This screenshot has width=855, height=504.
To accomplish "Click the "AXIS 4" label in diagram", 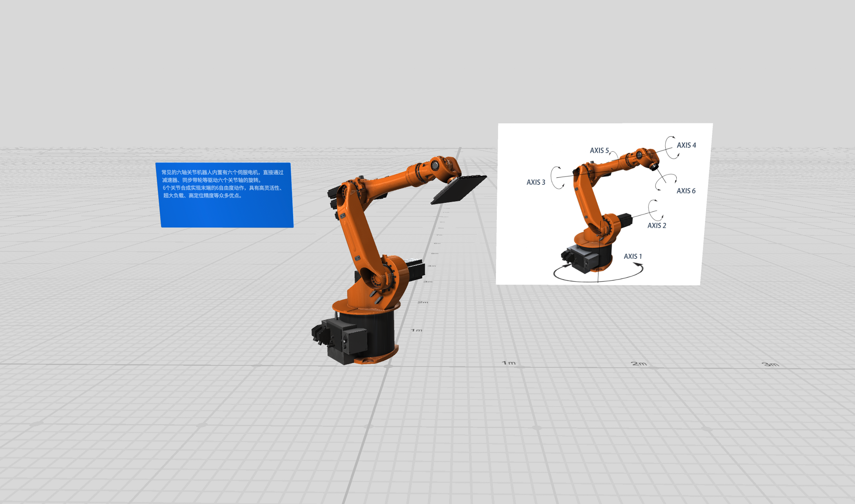I will tap(687, 145).
